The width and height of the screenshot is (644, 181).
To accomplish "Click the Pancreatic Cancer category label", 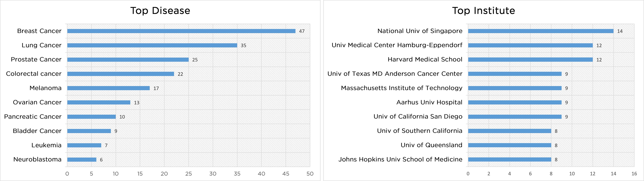I will 33,117.
